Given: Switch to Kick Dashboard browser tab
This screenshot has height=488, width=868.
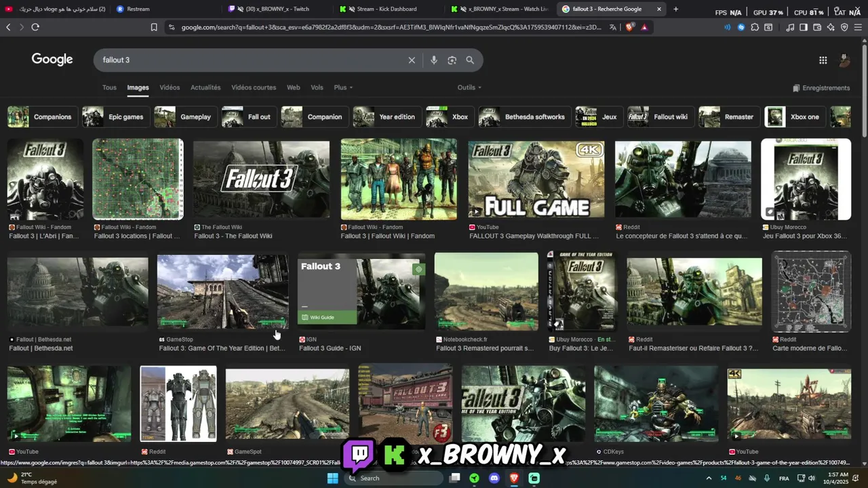Looking at the screenshot, I should click(389, 9).
